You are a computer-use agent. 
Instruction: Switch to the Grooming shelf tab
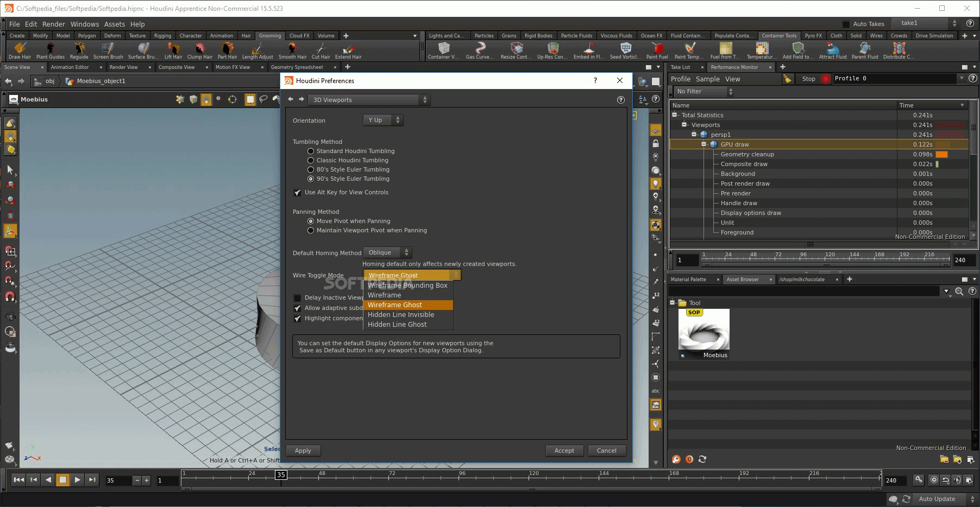point(270,36)
